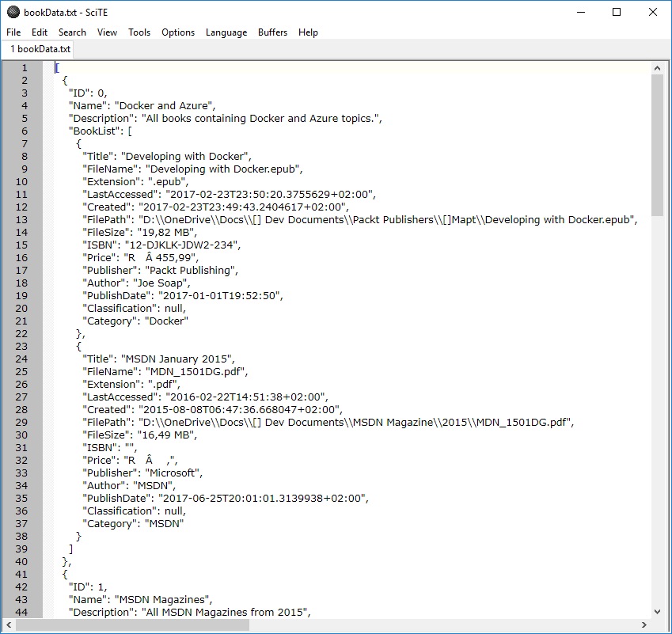Image resolution: width=672 pixels, height=634 pixels.
Task: Click the "Description" key on line 5
Action: point(101,118)
